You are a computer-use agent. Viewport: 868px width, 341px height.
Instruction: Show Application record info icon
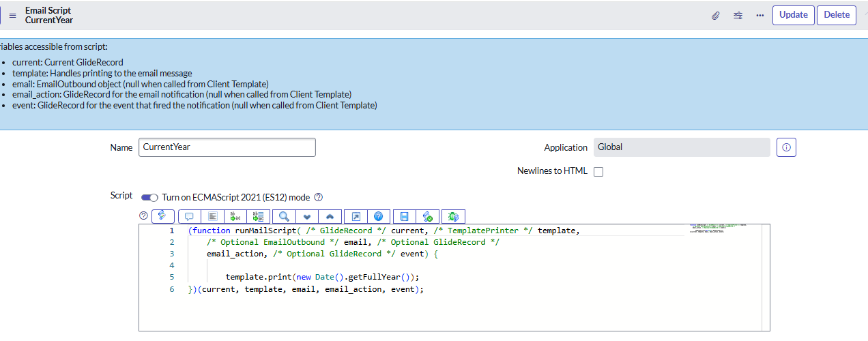coord(786,147)
